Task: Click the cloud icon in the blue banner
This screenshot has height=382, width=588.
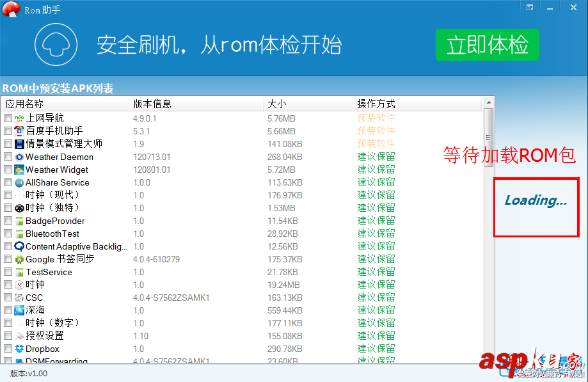Action: point(56,45)
